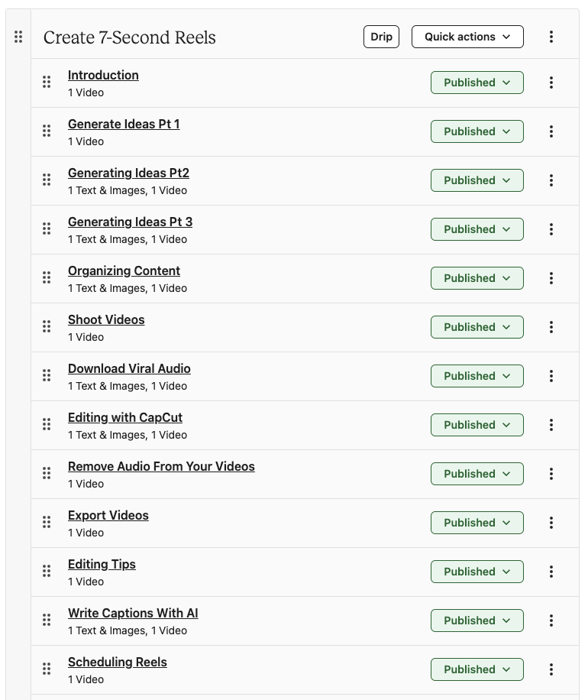Click the drag handle for Shoot Videos lesson
Viewport: 588px width, 700px height.
[47, 327]
